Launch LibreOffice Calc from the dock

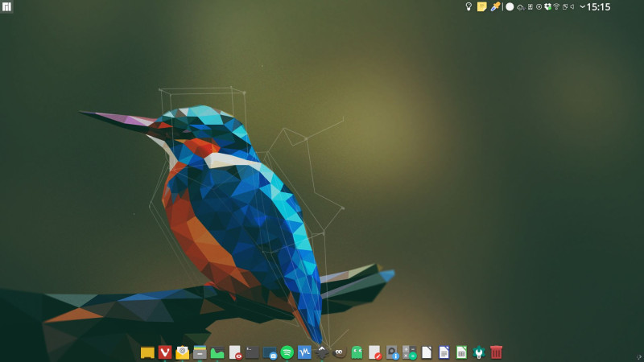point(461,352)
